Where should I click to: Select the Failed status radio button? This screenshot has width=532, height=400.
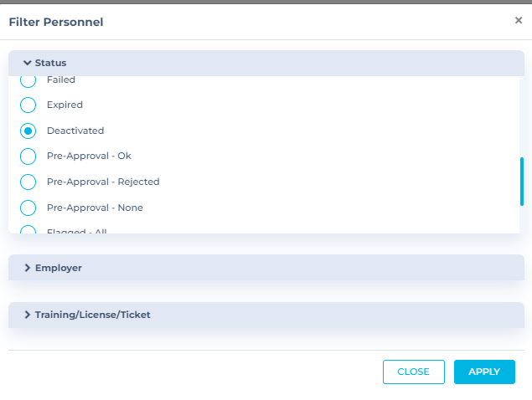[x=28, y=81]
